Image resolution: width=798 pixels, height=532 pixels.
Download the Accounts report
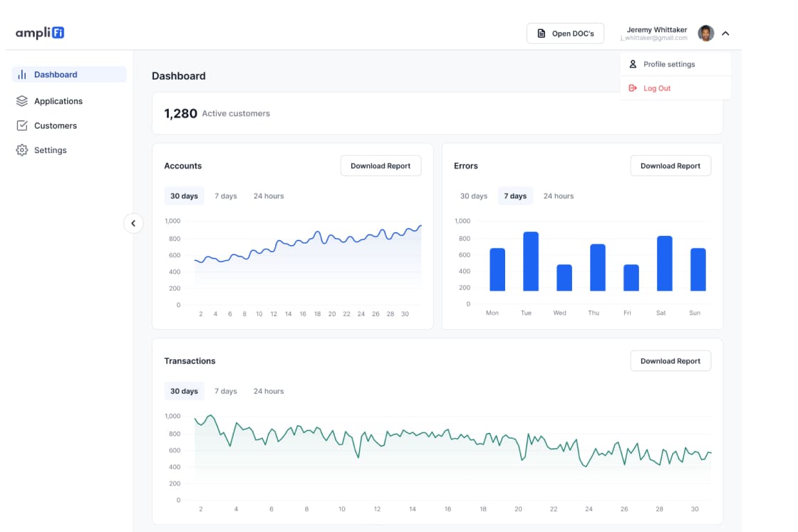pos(380,166)
